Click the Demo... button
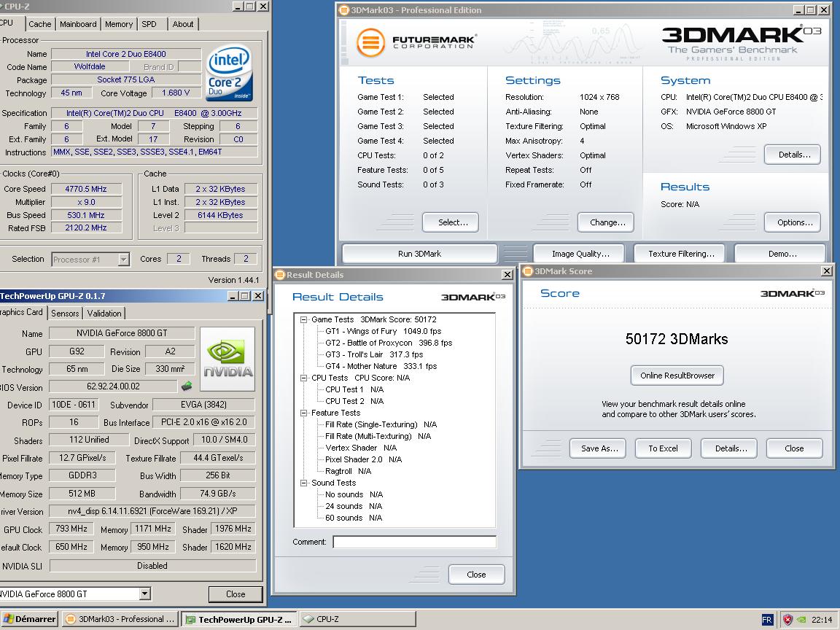This screenshot has height=630, width=840. pyautogui.click(x=780, y=254)
